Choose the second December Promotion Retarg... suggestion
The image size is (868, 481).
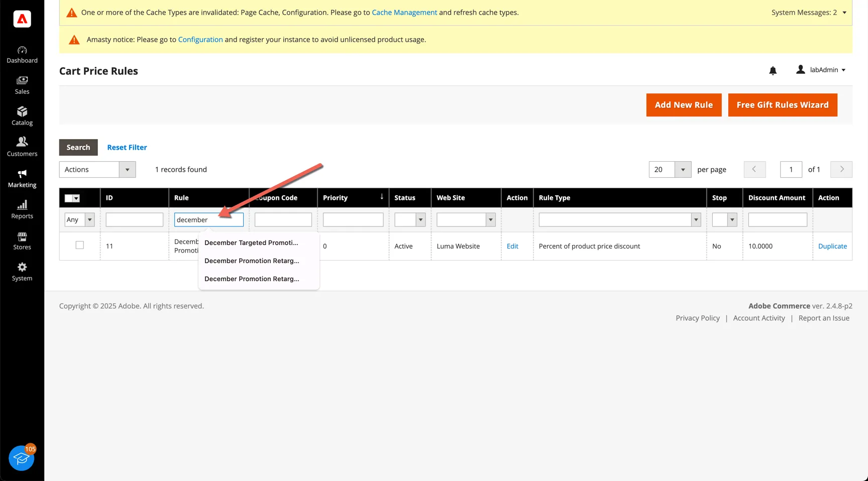[x=259, y=261]
